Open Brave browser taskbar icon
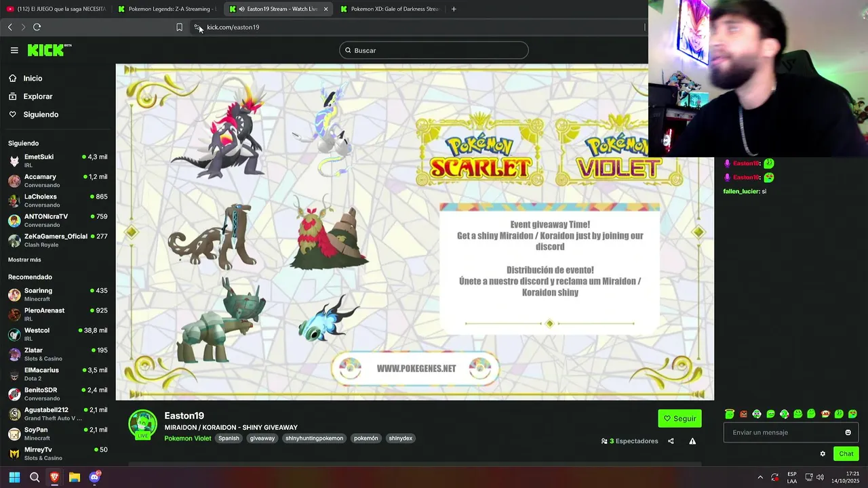Screen dimensions: 868x488 54,477
